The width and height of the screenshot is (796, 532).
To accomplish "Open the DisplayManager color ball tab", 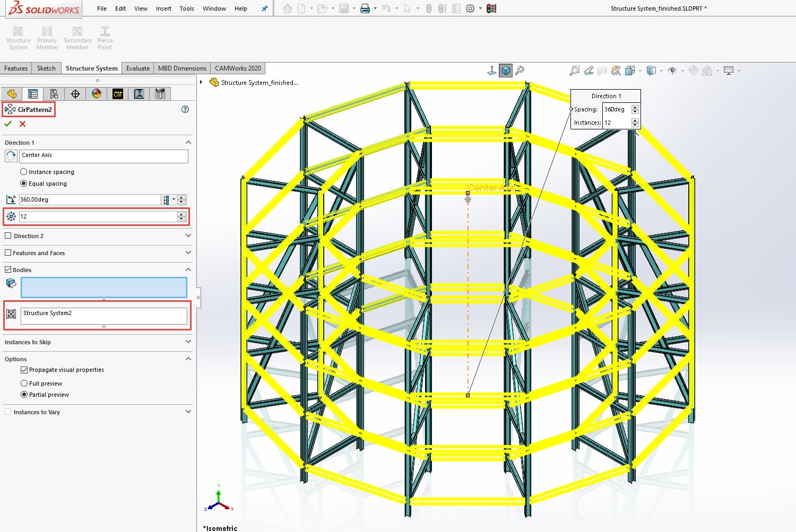I will tap(97, 94).
